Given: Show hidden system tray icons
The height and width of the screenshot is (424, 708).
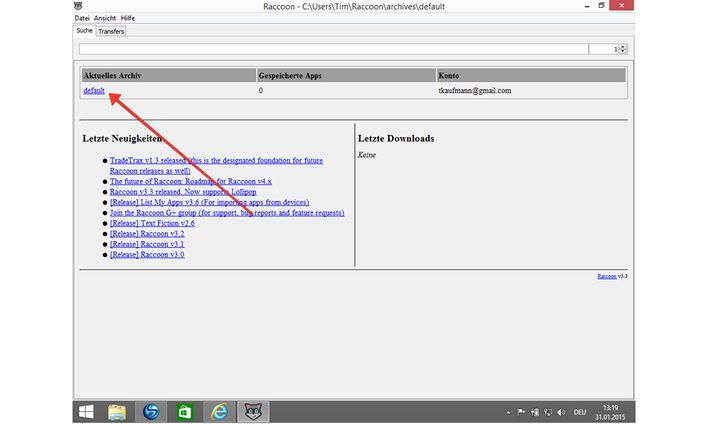Looking at the screenshot, I should click(508, 412).
